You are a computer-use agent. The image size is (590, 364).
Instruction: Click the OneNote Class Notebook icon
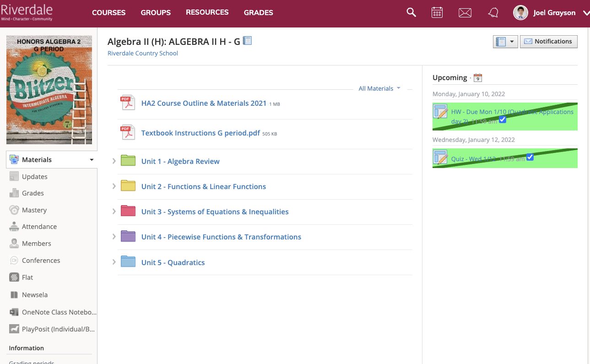click(x=14, y=312)
